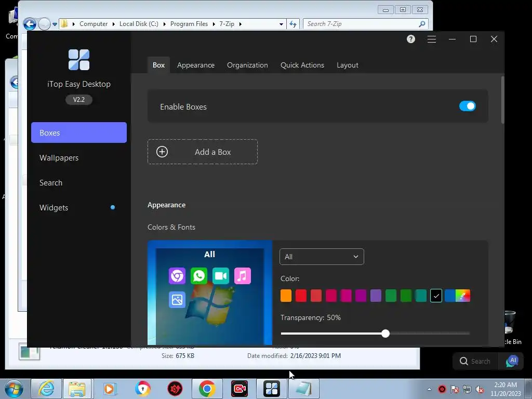The width and height of the screenshot is (532, 399).
Task: Click the V2.2 version badge
Action: 79,99
